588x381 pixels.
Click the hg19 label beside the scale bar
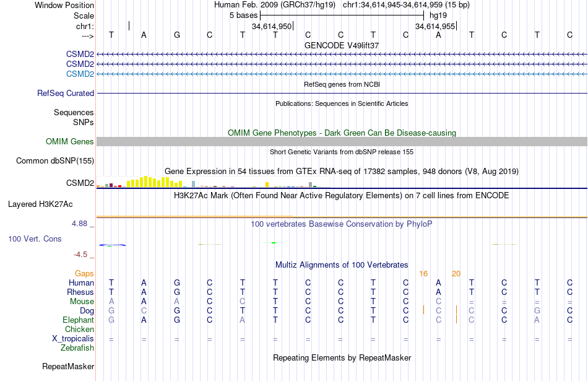[x=438, y=15]
